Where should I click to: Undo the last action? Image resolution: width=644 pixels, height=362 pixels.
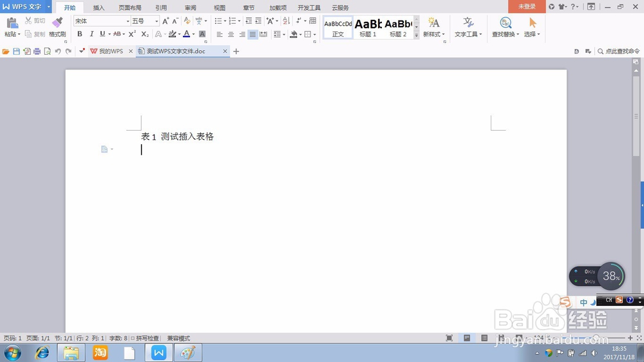(58, 52)
